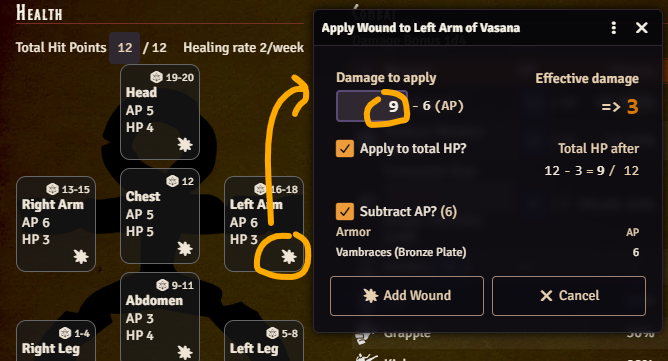Click the Vambraces (Bronze Plate) armor entry

click(401, 252)
